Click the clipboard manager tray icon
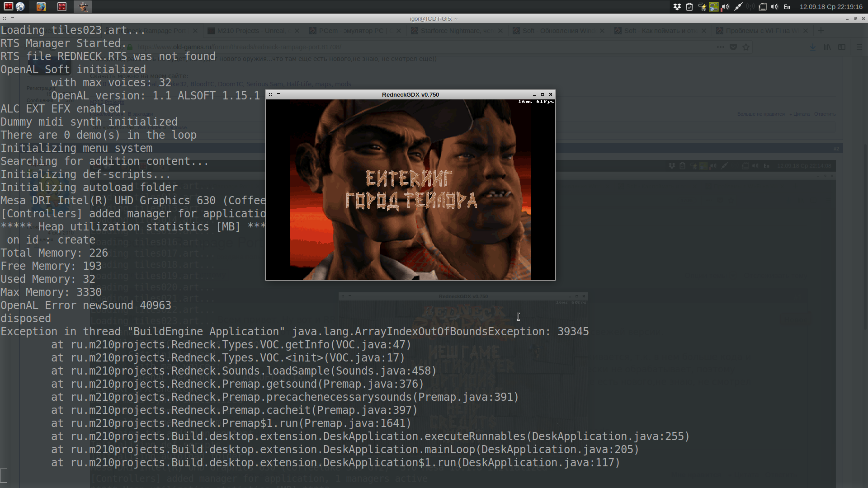The height and width of the screenshot is (488, 868). coord(689,7)
